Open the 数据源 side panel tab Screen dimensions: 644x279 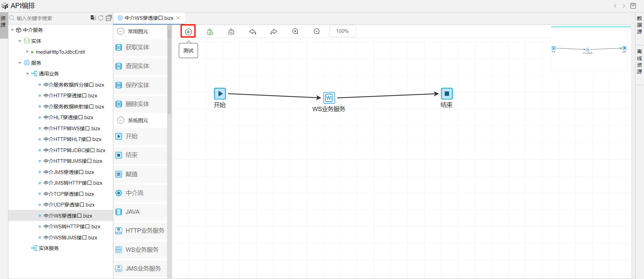(639, 25)
